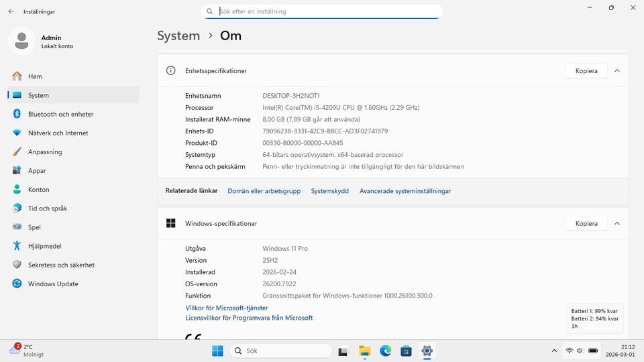Collapse the Windows-specifikationer section
Screen dimensions: 644x362
617,223
